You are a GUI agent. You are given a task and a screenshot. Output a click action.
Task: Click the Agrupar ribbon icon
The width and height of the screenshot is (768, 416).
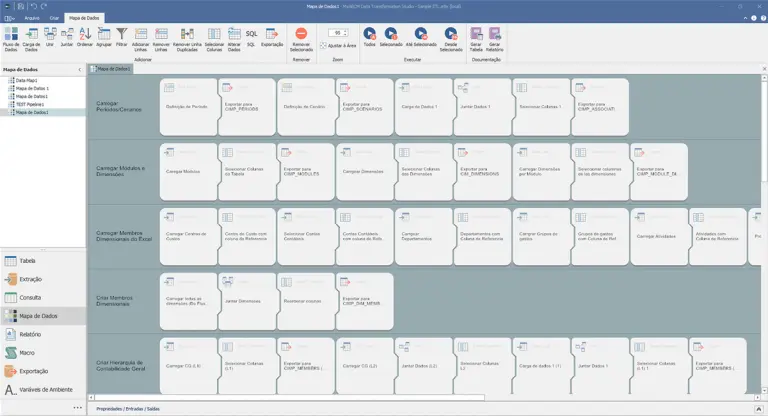[x=103, y=38]
